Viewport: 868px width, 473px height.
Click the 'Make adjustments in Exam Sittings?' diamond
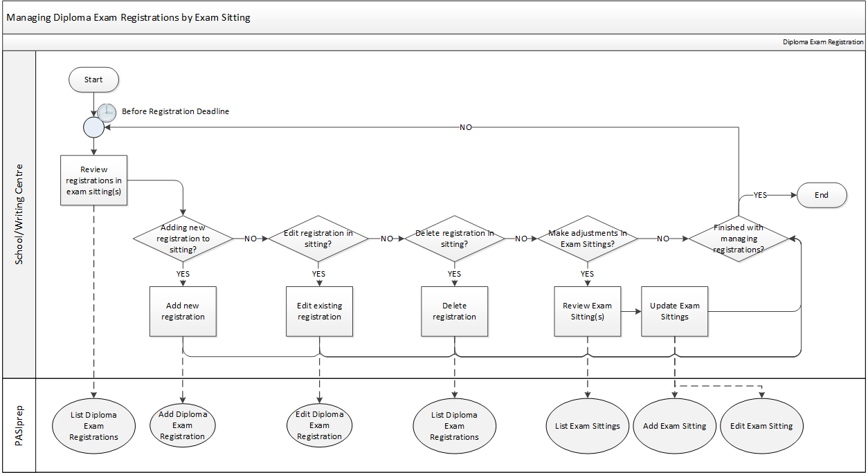pyautogui.click(x=588, y=239)
